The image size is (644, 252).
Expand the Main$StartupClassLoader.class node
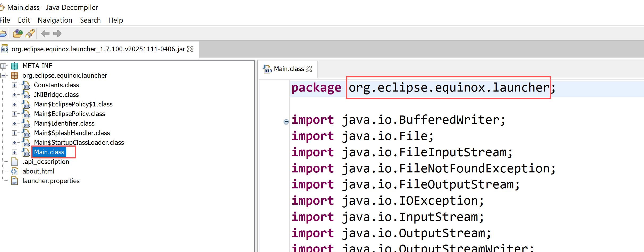tap(14, 143)
